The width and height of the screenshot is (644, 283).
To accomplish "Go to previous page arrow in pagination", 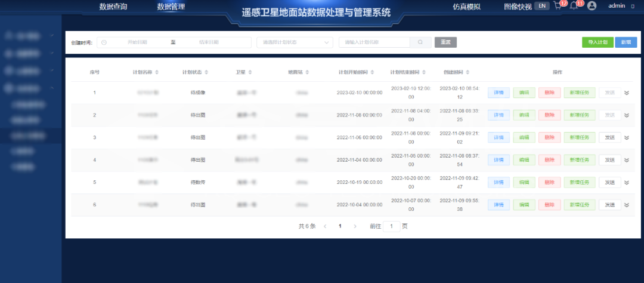I will tap(325, 226).
